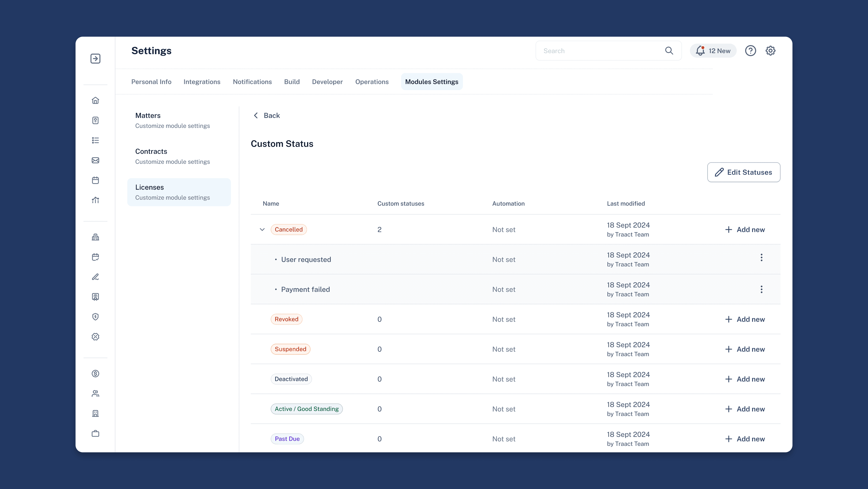Click the Search input field
Image resolution: width=868 pixels, height=489 pixels.
pyautogui.click(x=608, y=50)
